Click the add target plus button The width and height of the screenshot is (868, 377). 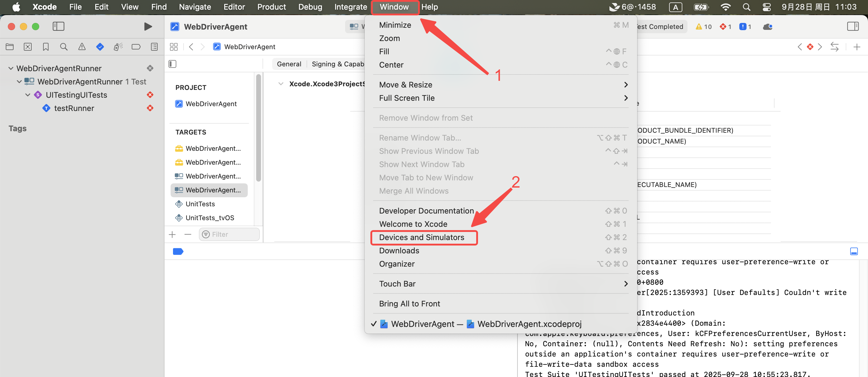[172, 234]
